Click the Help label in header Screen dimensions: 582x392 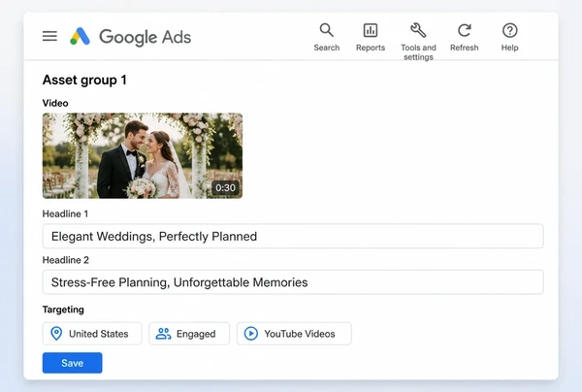(x=509, y=48)
